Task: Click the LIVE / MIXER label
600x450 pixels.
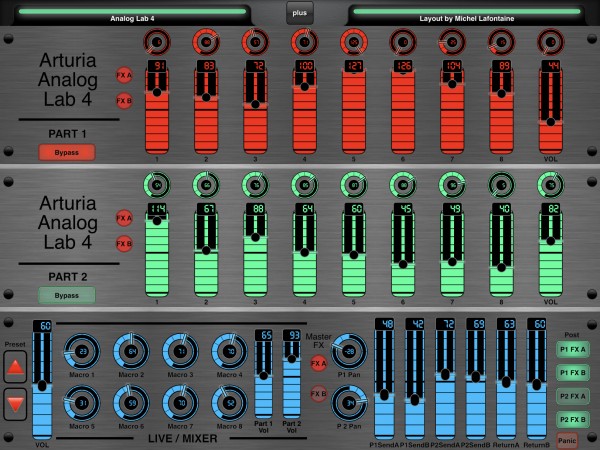Action: [x=183, y=439]
